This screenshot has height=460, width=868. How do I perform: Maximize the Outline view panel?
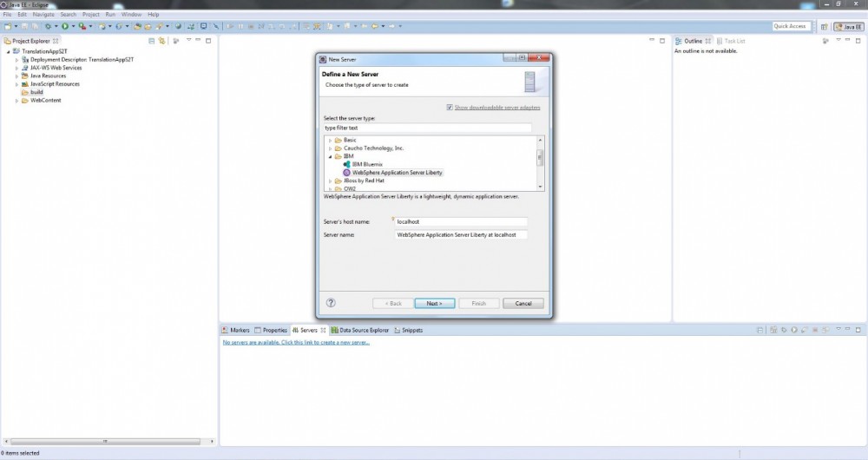pos(858,41)
